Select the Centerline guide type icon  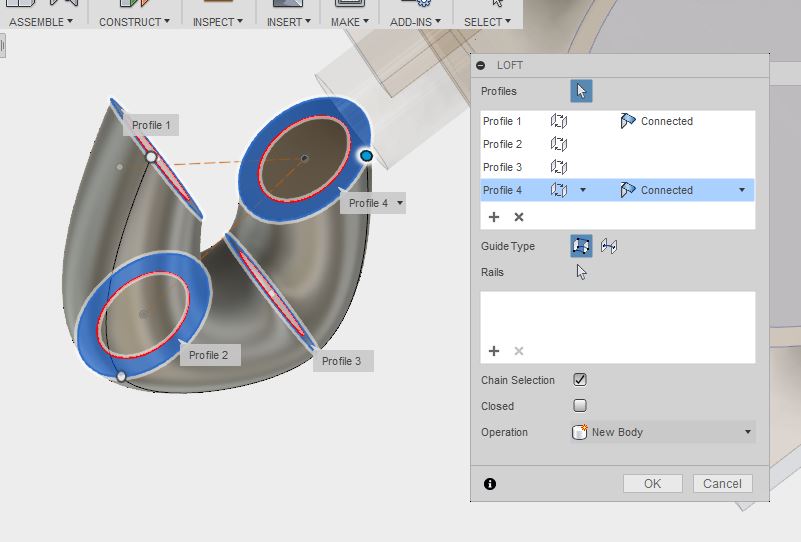pyautogui.click(x=609, y=246)
